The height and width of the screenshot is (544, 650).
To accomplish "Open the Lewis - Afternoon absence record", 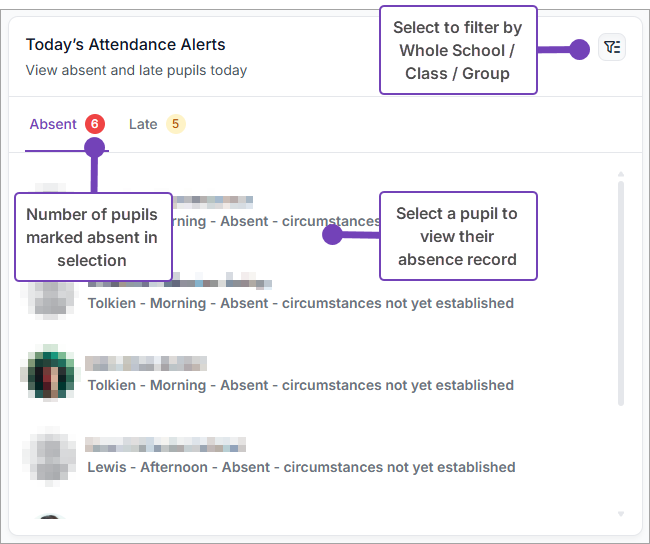I will point(301,467).
